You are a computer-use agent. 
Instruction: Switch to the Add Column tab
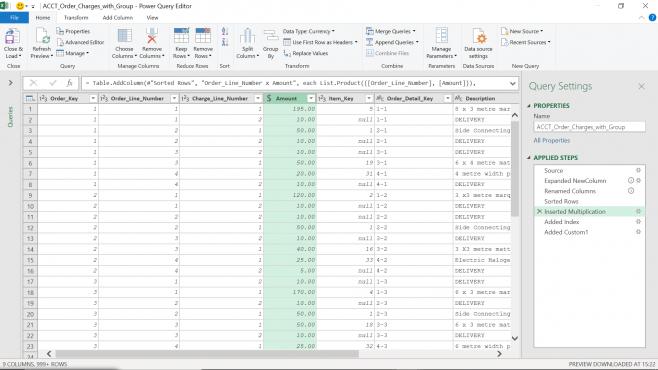coord(118,18)
